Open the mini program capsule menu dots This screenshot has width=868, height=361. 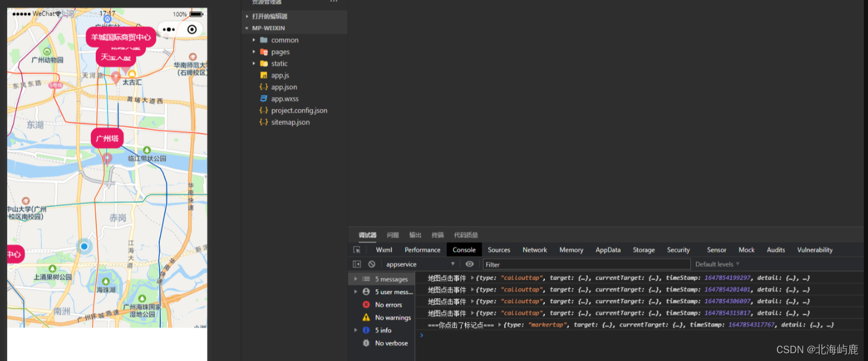point(169,29)
